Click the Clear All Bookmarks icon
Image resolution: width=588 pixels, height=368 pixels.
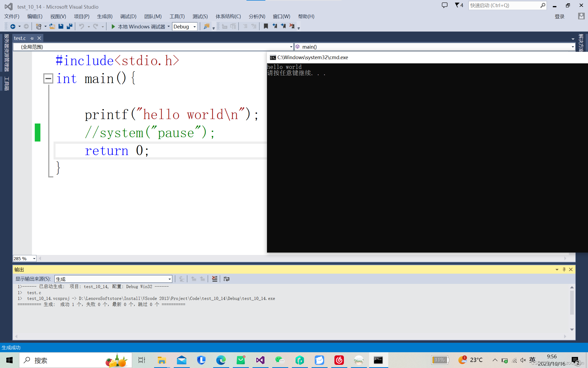pyautogui.click(x=292, y=26)
